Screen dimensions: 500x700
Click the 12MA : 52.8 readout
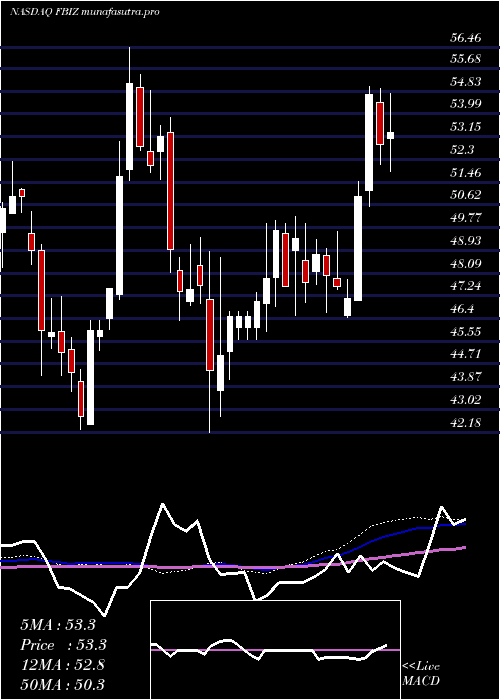click(62, 665)
